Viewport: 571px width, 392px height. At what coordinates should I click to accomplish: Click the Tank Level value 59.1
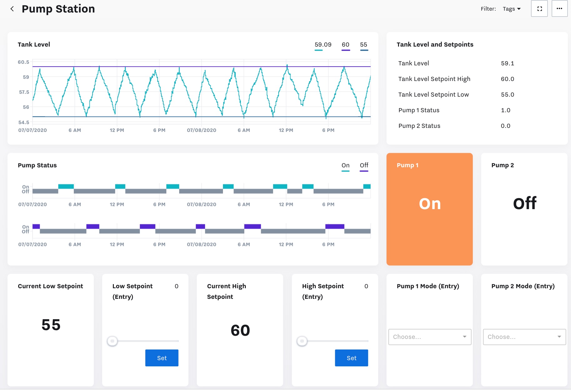point(507,63)
